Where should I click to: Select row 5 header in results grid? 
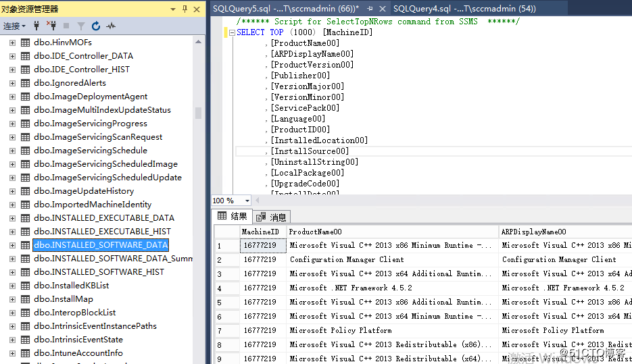tap(227, 303)
